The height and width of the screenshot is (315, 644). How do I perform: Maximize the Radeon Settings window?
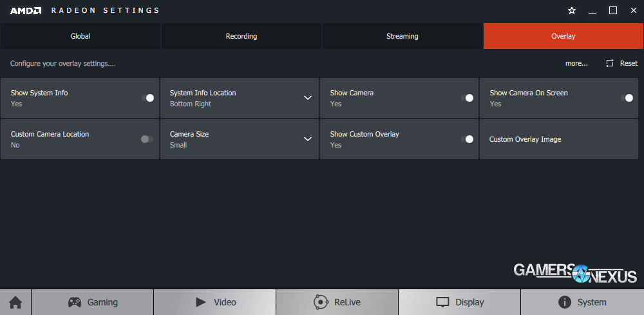613,11
